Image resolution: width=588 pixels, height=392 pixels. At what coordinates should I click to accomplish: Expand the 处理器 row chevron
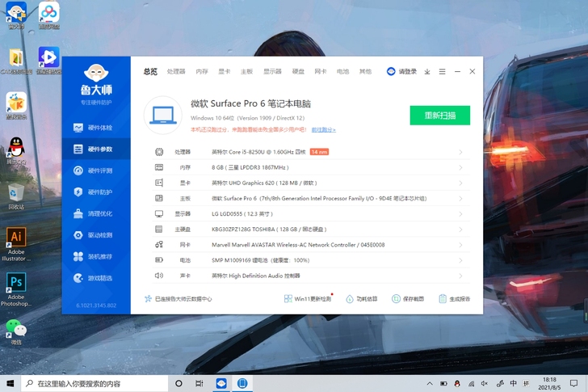460,152
